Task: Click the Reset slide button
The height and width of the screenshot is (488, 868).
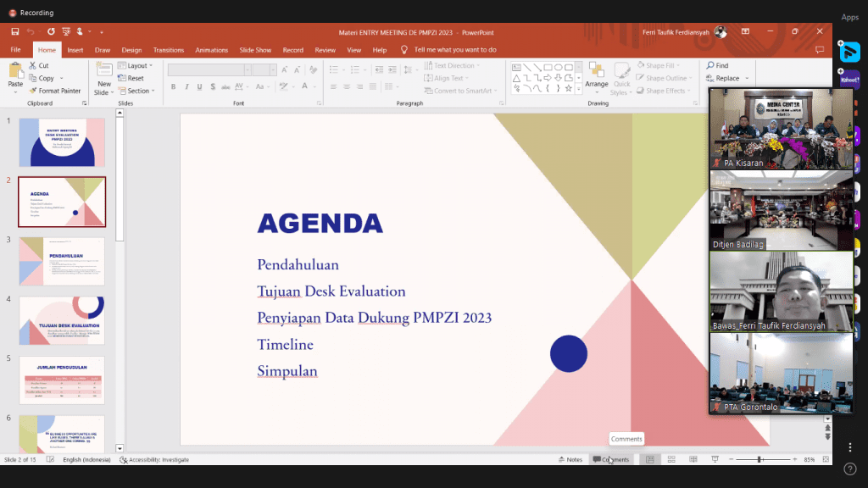Action: (135, 78)
